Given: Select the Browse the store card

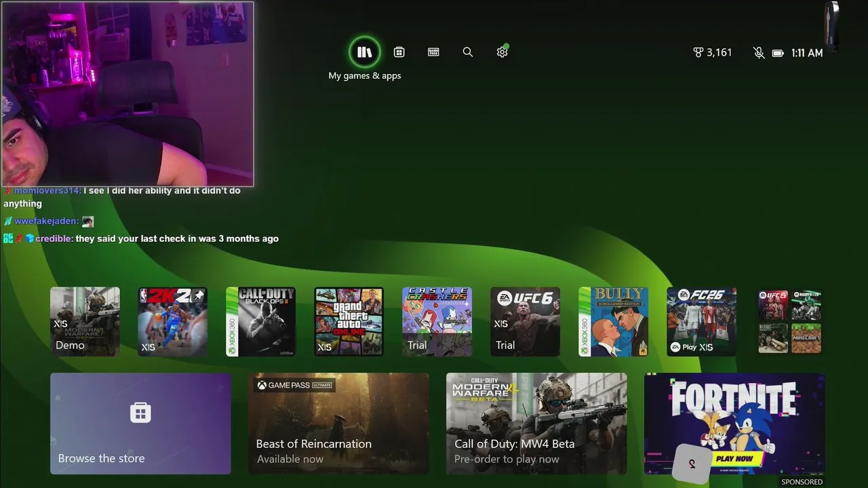Looking at the screenshot, I should tap(140, 424).
